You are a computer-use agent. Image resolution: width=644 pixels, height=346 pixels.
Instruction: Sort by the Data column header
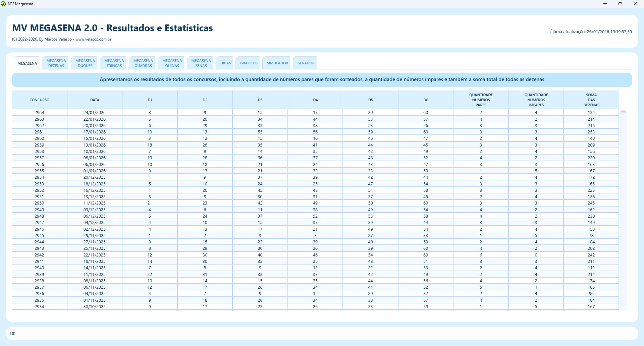[95, 100]
